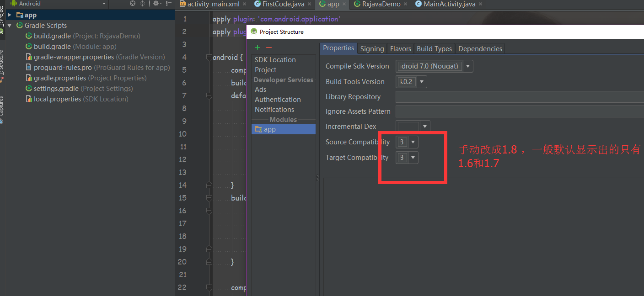The image size is (644, 296).
Task: Open the MainActivity.java editor tab
Action: point(450,4)
